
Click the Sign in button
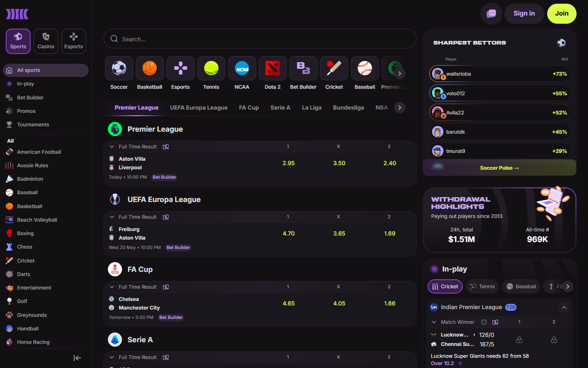tap(524, 13)
